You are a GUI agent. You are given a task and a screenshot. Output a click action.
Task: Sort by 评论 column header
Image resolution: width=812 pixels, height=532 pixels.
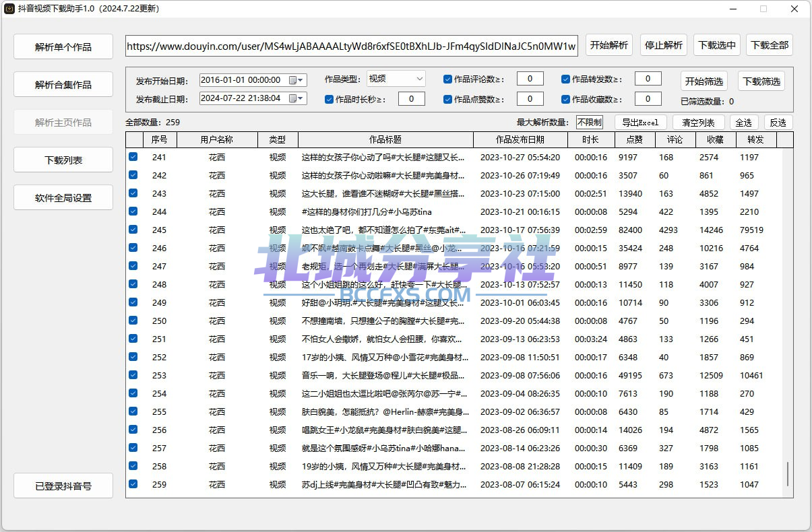click(x=675, y=139)
